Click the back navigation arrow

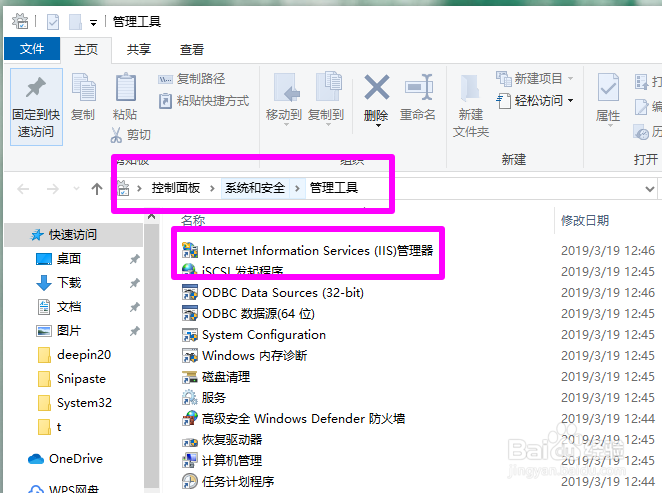click(x=23, y=189)
